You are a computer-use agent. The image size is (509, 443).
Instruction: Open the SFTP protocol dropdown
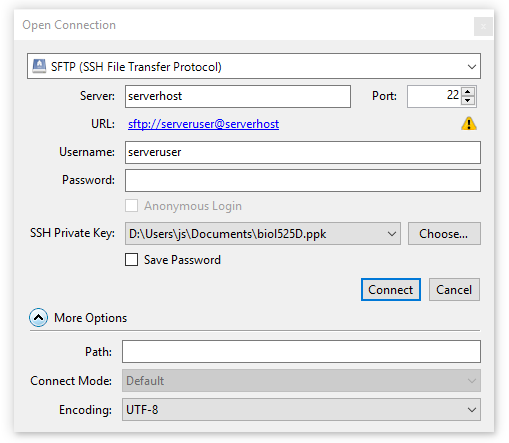[x=254, y=66]
